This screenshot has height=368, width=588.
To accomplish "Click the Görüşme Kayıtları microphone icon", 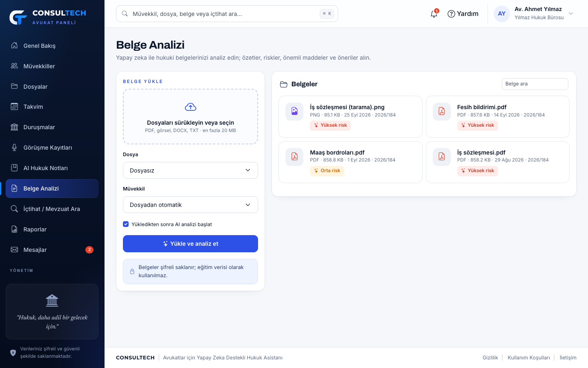I will 14,148.
